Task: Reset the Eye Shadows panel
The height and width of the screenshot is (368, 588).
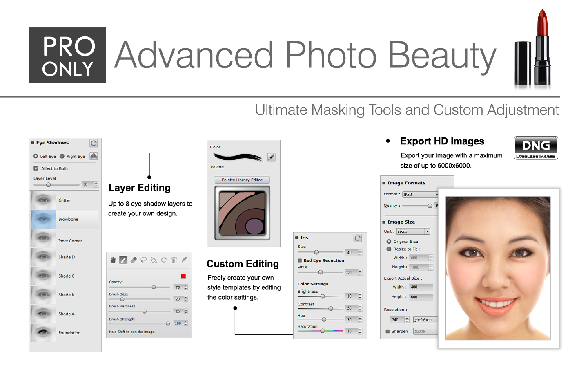Action: pos(94,143)
